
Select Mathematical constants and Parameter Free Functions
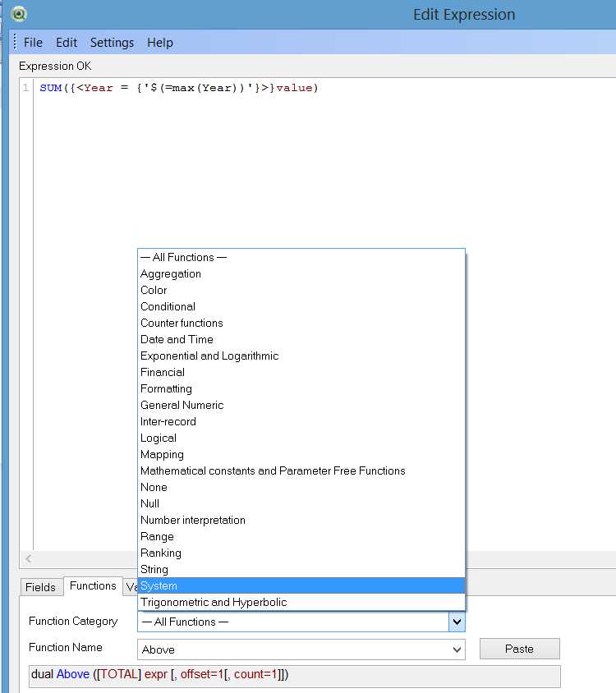click(x=301, y=470)
